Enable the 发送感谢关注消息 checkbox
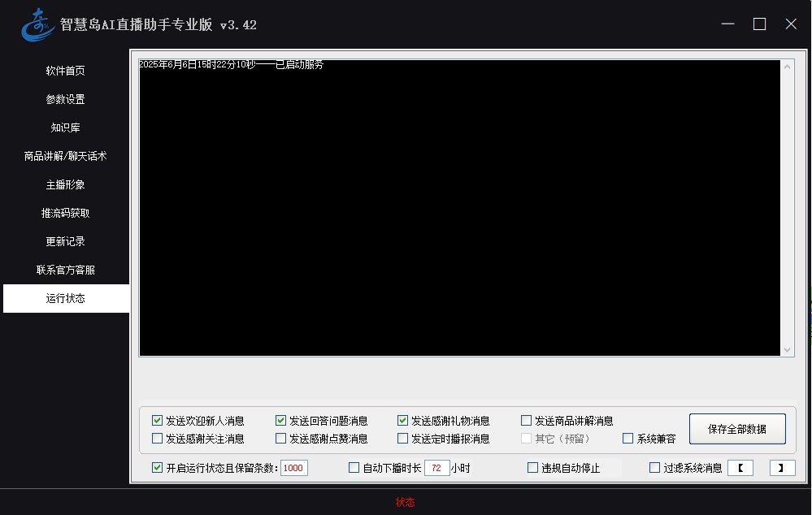The width and height of the screenshot is (812, 515). (158, 439)
